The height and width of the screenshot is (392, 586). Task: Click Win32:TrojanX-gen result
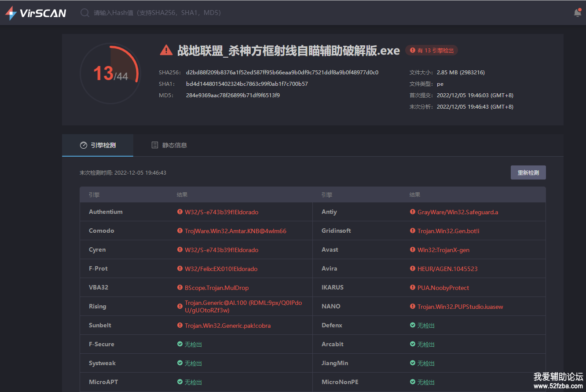pos(443,250)
